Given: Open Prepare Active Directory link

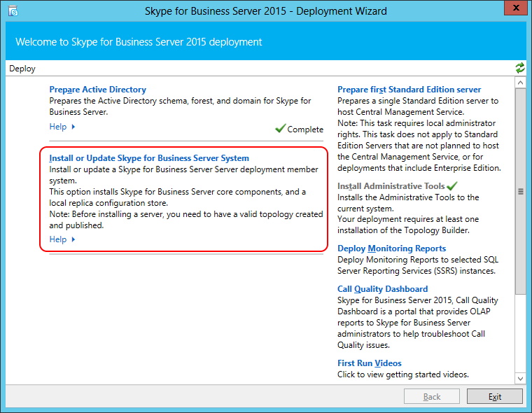Looking at the screenshot, I should click(x=98, y=90).
